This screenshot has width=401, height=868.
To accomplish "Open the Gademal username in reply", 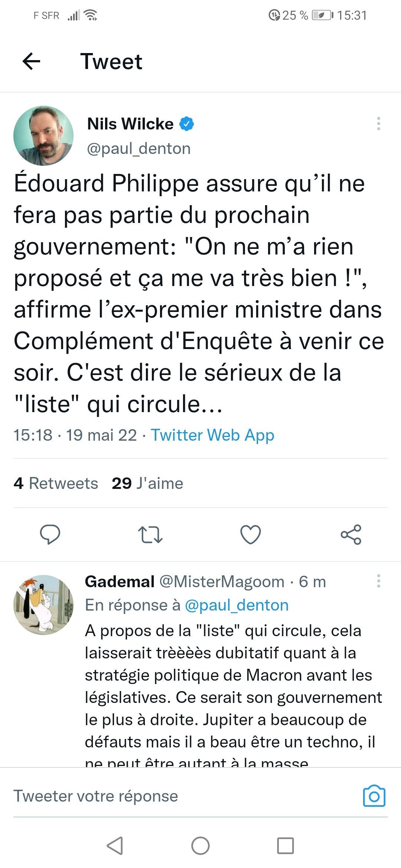I will tap(120, 582).
